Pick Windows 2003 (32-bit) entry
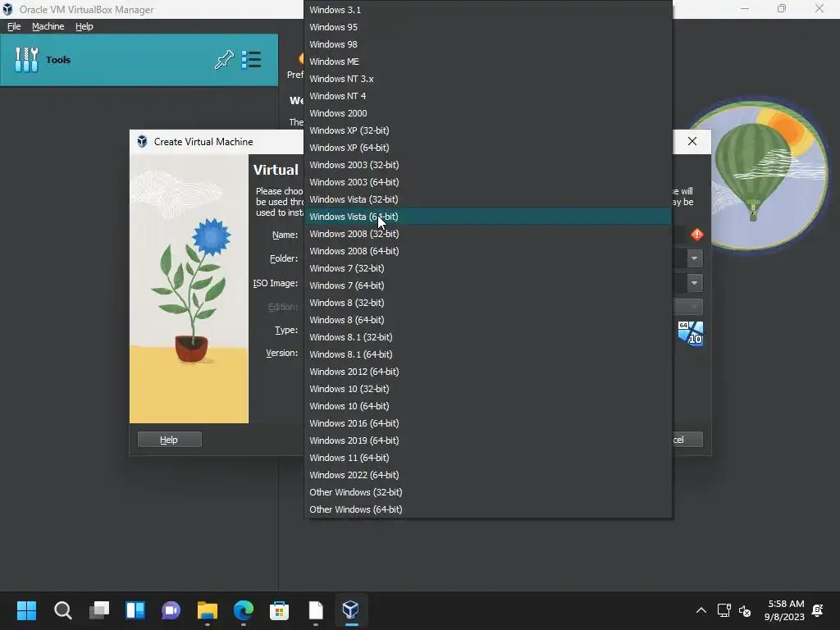The width and height of the screenshot is (840, 630). pyautogui.click(x=488, y=164)
